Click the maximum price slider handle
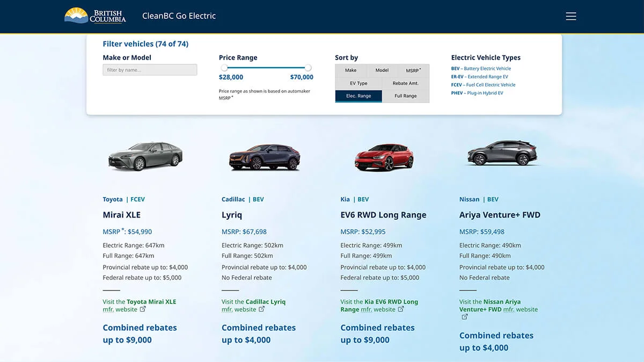This screenshot has width=644, height=362. click(308, 68)
